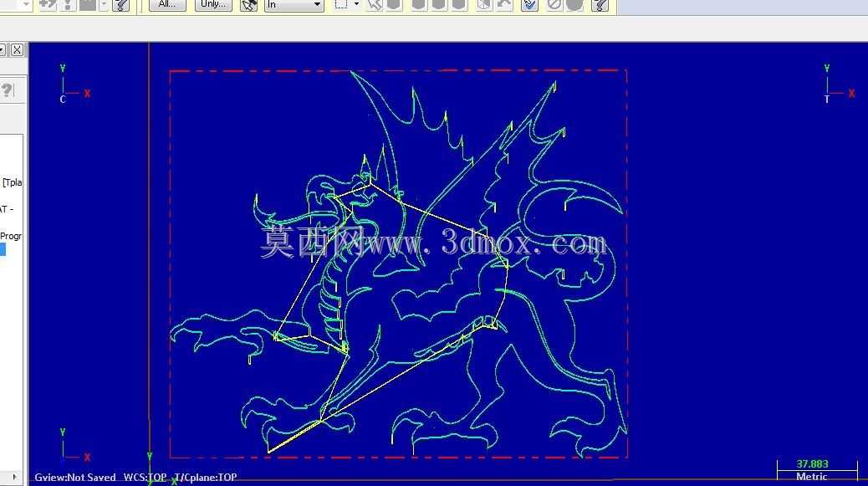
Task: Expand the window selection method arrow
Action: click(x=356, y=4)
